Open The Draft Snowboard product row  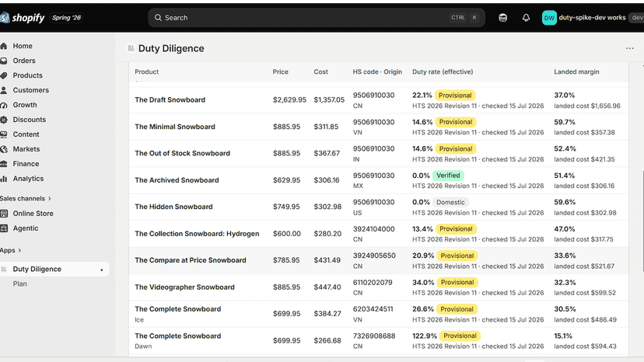click(x=378, y=100)
